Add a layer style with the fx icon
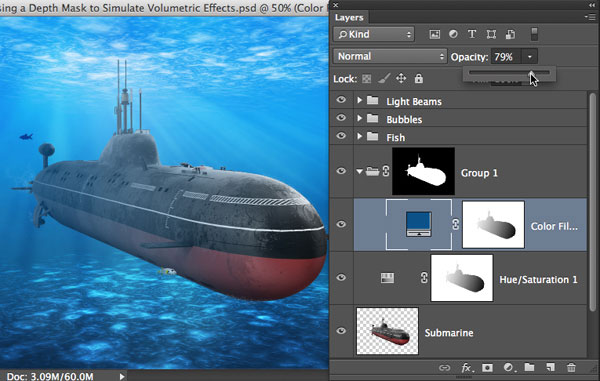This screenshot has width=600, height=381. (x=466, y=368)
